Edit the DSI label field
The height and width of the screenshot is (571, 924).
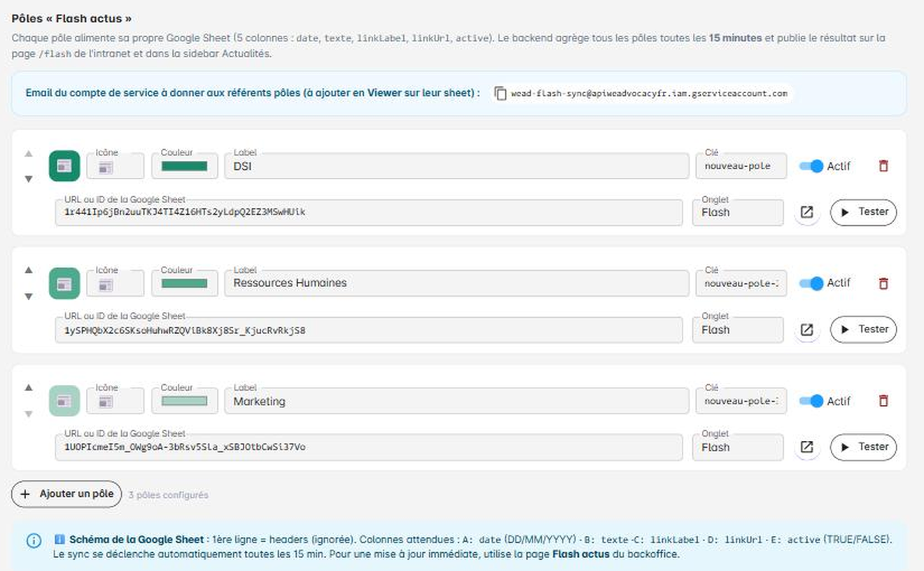(x=456, y=167)
